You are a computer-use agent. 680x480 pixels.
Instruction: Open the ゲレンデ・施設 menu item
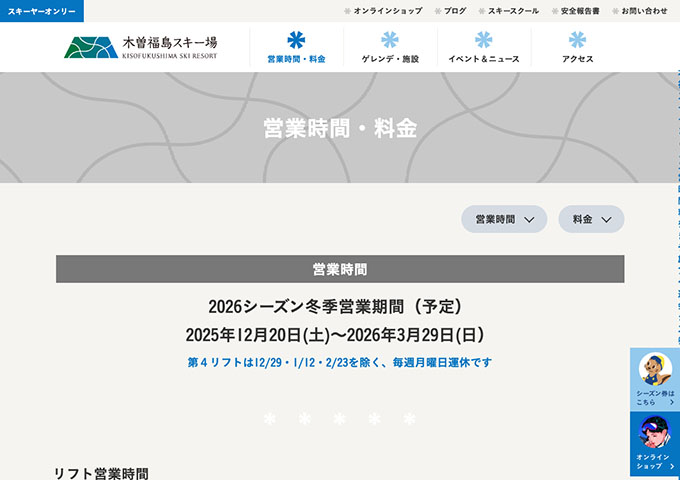pos(390,59)
